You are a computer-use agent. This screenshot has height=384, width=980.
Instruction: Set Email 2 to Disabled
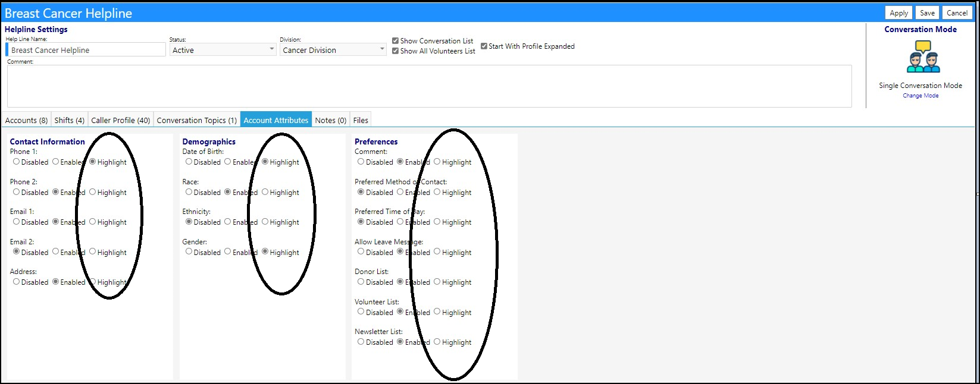click(16, 252)
